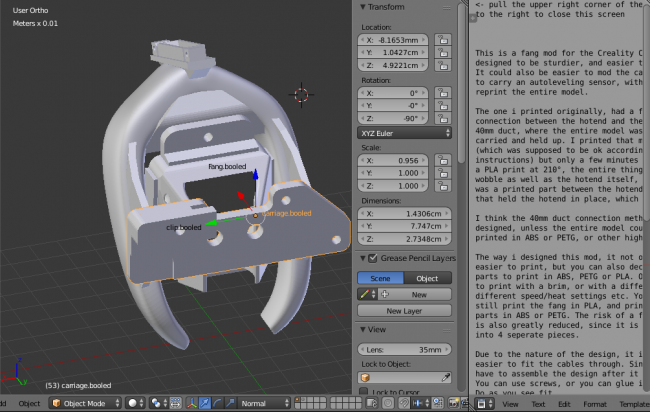Click the carriage.booled object label
Image resolution: width=650 pixels, height=412 pixels.
[x=286, y=213]
